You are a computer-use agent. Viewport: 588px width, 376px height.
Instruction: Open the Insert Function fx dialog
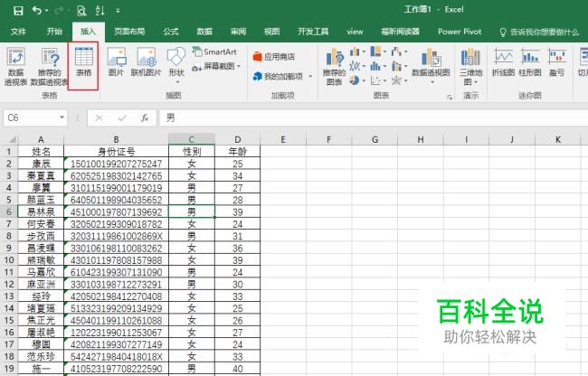point(145,118)
